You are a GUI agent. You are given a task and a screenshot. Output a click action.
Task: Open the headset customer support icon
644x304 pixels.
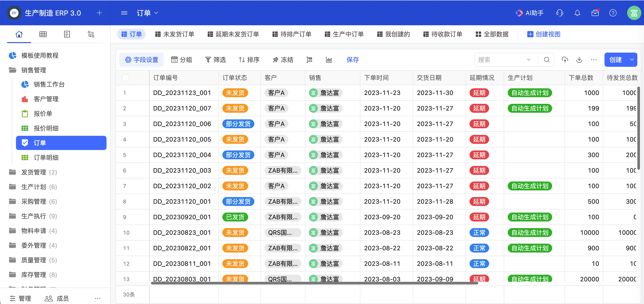(559, 13)
